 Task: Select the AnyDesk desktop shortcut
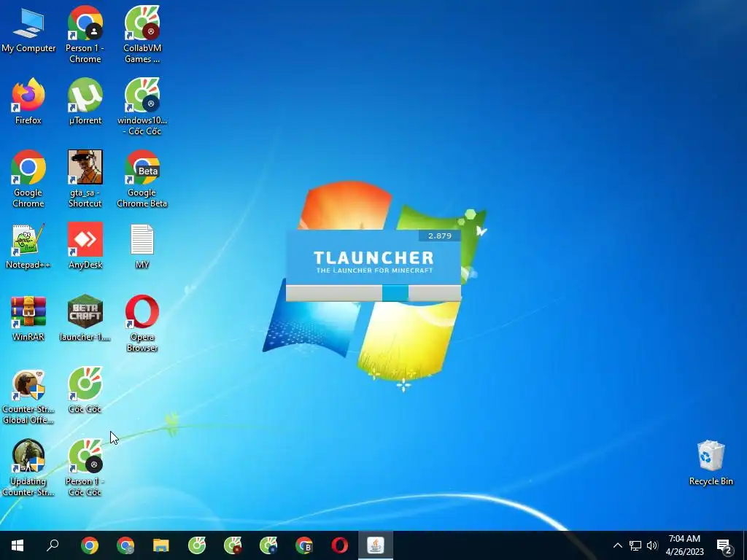point(85,246)
